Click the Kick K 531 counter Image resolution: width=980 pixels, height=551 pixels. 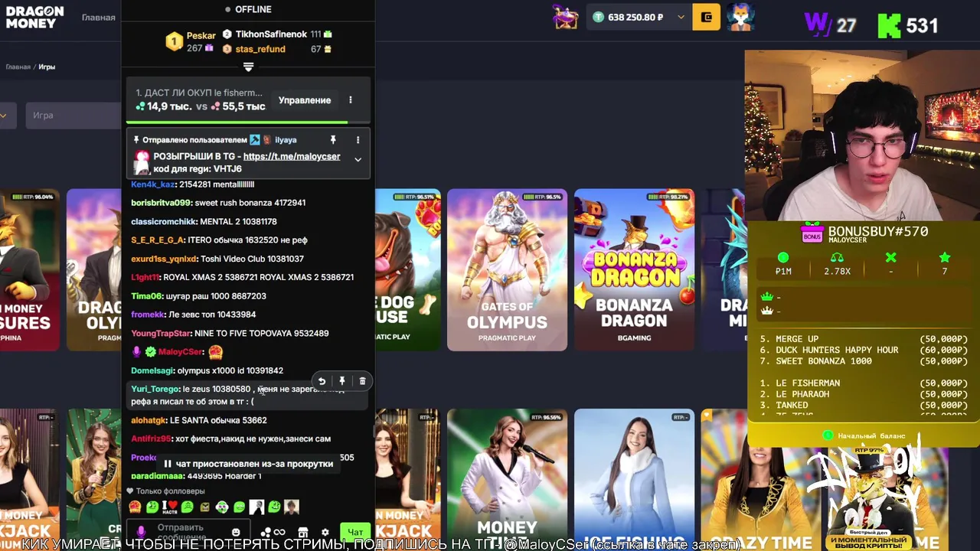[908, 25]
